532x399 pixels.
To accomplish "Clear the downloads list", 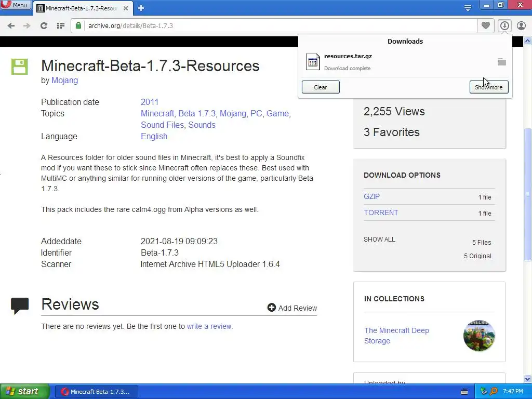I will click(x=321, y=87).
